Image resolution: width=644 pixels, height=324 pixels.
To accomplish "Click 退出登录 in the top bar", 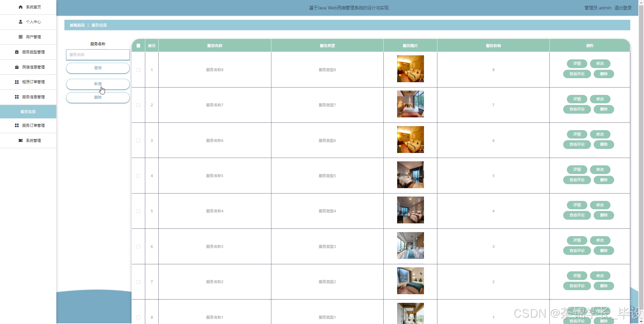I will click(x=623, y=8).
